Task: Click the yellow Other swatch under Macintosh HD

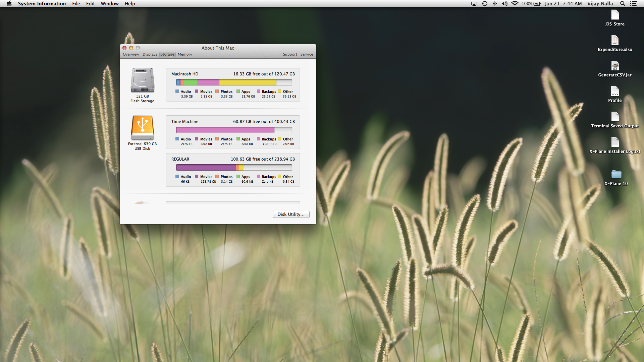Action: pyautogui.click(x=279, y=91)
